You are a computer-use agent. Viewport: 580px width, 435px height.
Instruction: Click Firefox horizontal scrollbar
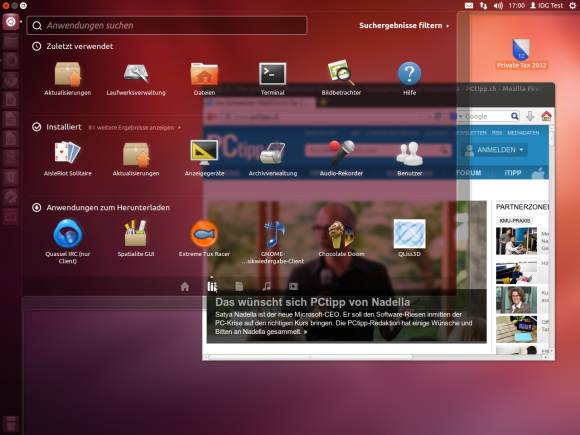pos(310,357)
